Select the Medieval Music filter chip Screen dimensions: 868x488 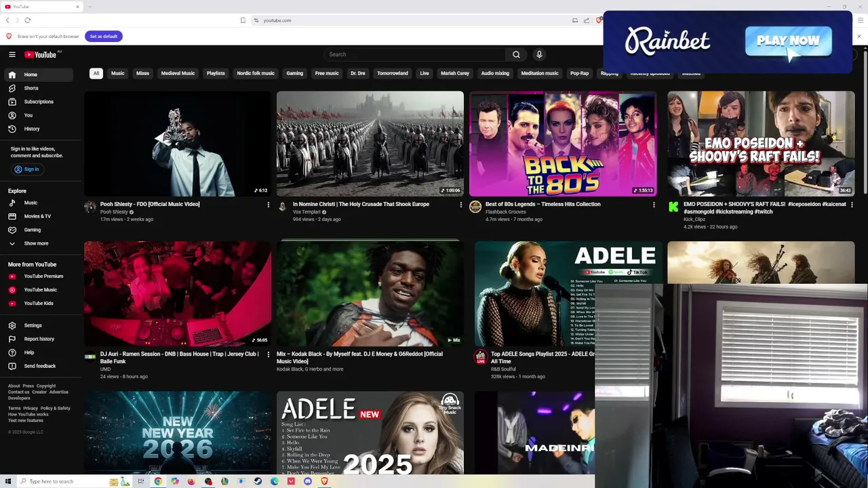point(178,73)
